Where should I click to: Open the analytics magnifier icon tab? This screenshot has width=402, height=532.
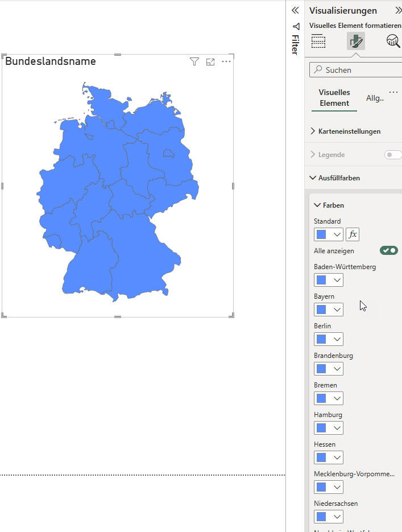393,41
